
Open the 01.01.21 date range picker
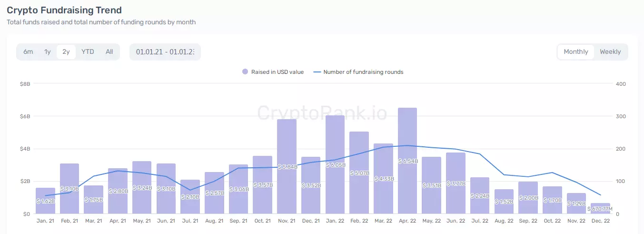165,52
